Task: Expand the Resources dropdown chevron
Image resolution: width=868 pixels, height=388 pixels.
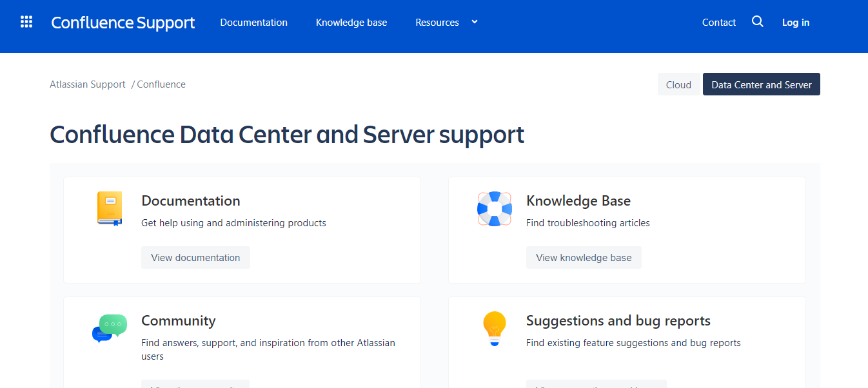Action: coord(475,22)
